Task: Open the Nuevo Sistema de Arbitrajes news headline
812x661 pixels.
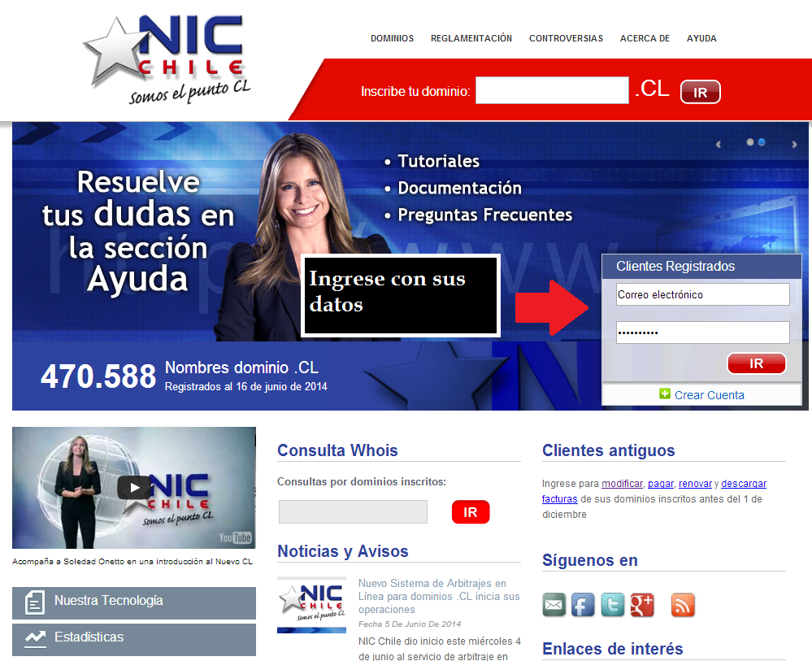Action: pos(439,596)
